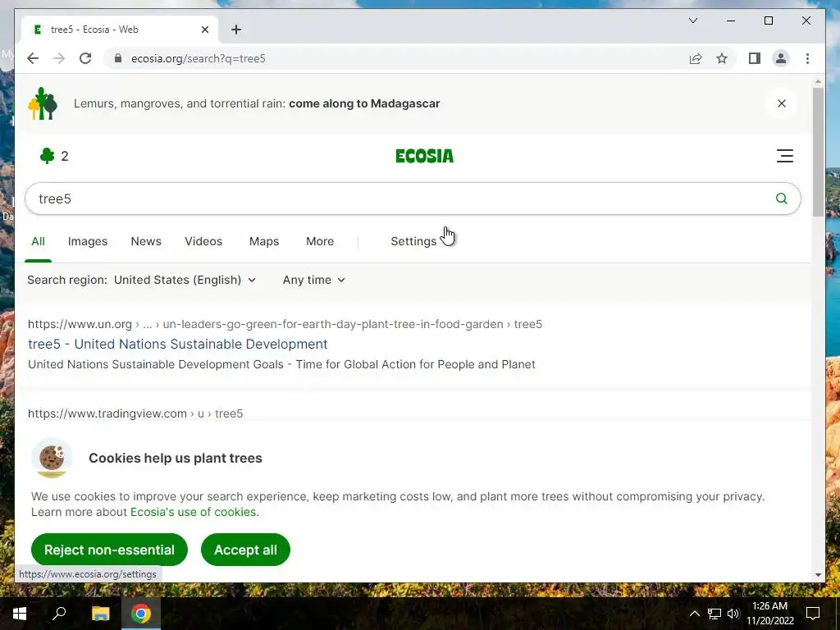Image resolution: width=840 pixels, height=630 pixels.
Task: Click the address bar URL
Action: [x=199, y=58]
